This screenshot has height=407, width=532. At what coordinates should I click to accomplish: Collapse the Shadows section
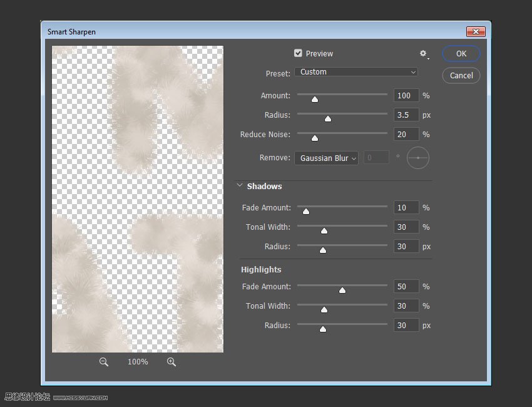[x=240, y=186]
